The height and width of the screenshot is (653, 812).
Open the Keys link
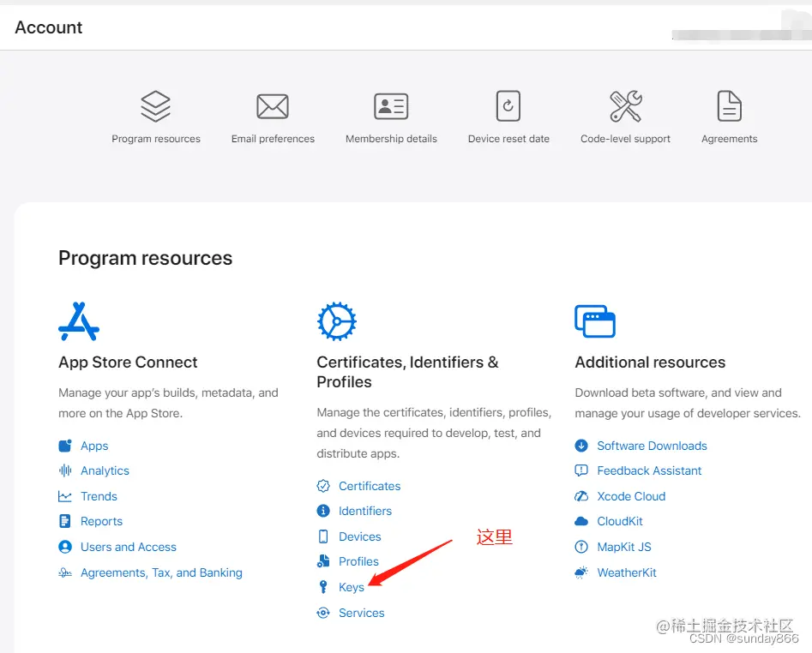(351, 587)
